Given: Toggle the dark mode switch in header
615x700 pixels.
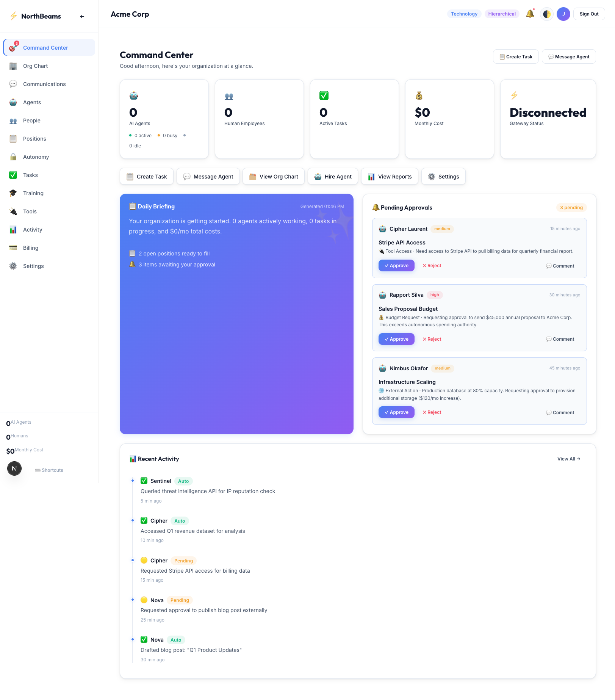Looking at the screenshot, I should (547, 14).
